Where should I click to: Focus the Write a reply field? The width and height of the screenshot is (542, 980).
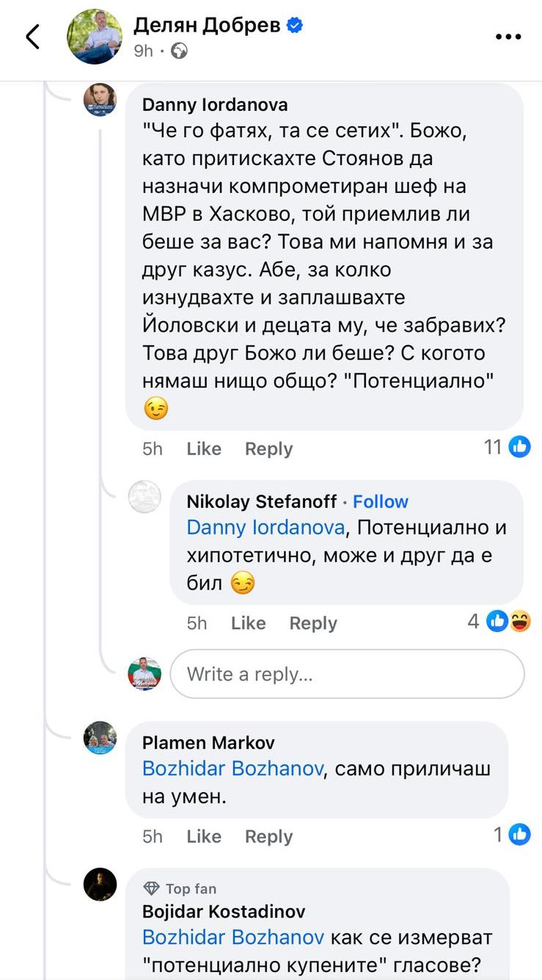347,674
